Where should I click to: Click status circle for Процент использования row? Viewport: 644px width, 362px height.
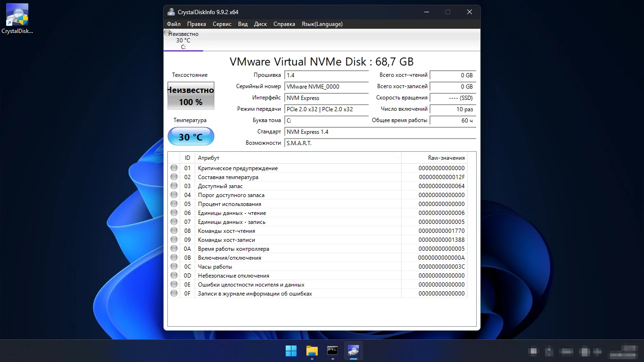[174, 204]
